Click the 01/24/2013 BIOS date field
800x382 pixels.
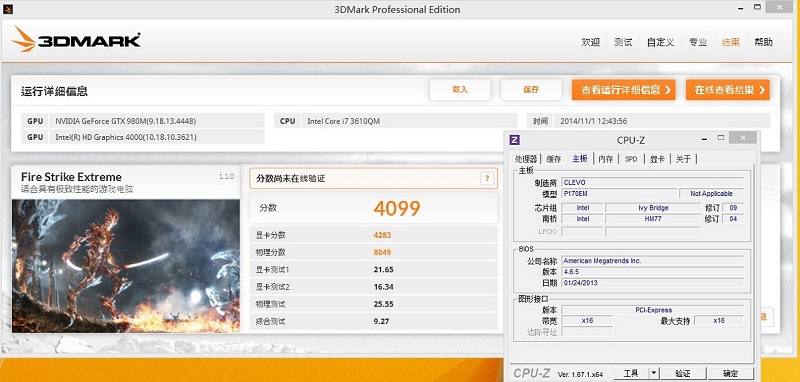coord(653,283)
